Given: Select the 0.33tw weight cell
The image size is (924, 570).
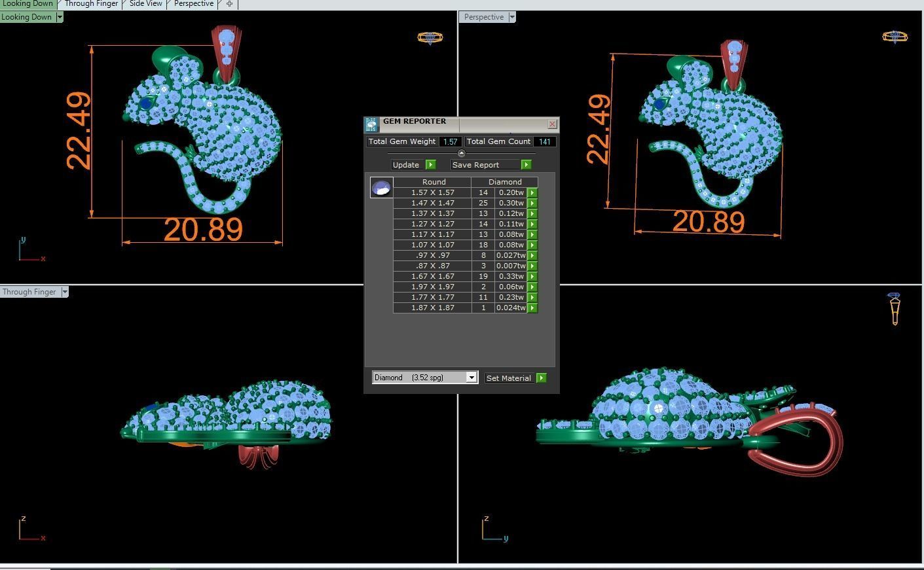Looking at the screenshot, I should [511, 276].
